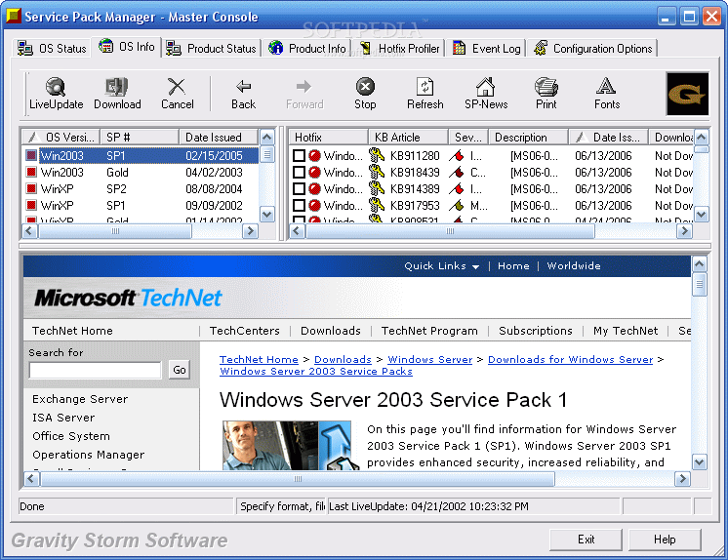This screenshot has width=728, height=560.
Task: Open Windows Server 2003 Service Packs link
Action: point(316,372)
